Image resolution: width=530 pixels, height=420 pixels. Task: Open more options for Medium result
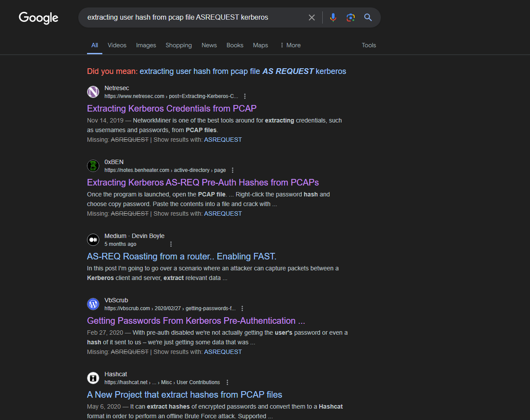(x=171, y=244)
